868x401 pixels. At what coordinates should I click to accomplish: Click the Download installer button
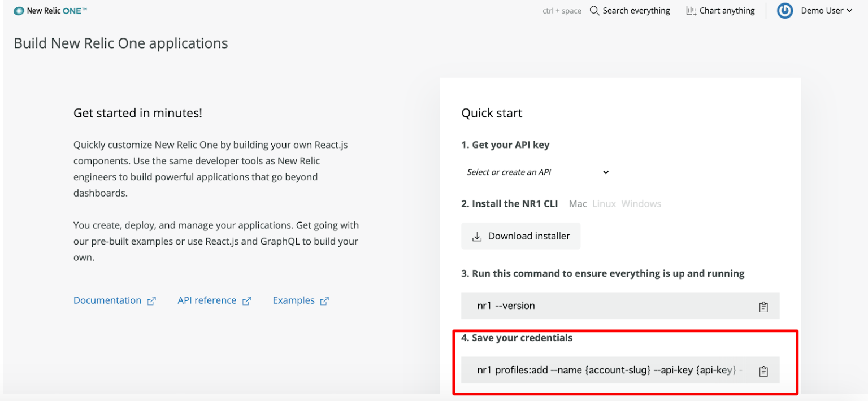(x=521, y=236)
